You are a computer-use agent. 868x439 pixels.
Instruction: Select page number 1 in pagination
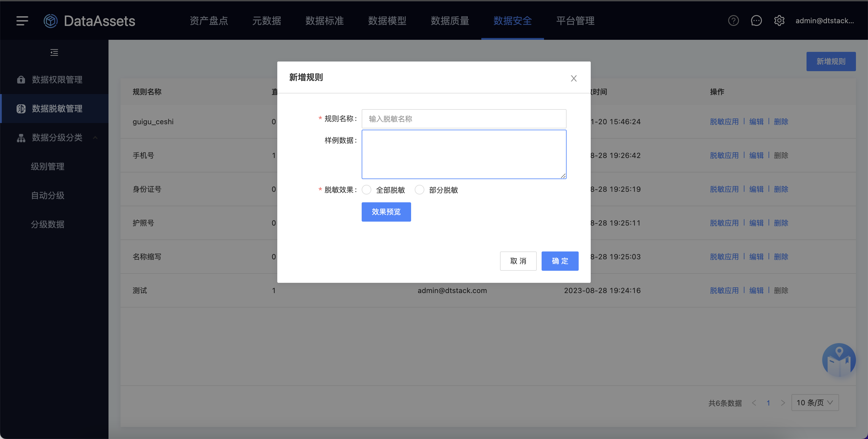coord(768,403)
